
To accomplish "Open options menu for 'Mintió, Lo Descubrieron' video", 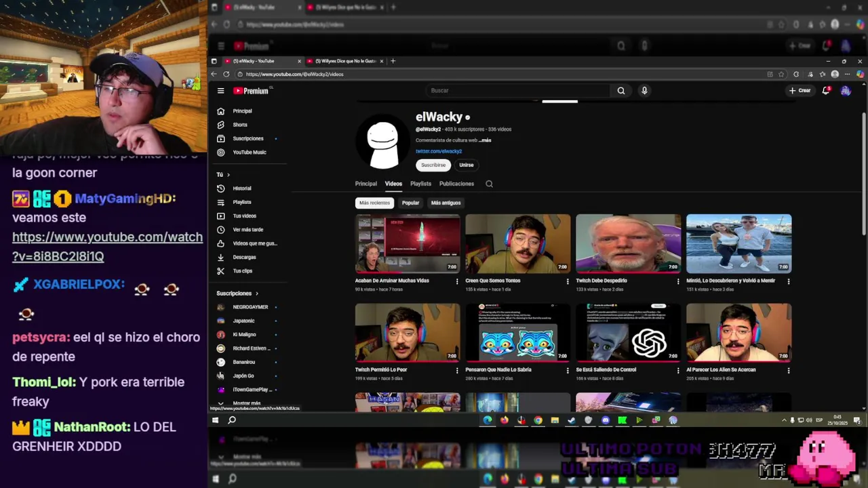I will coord(788,281).
